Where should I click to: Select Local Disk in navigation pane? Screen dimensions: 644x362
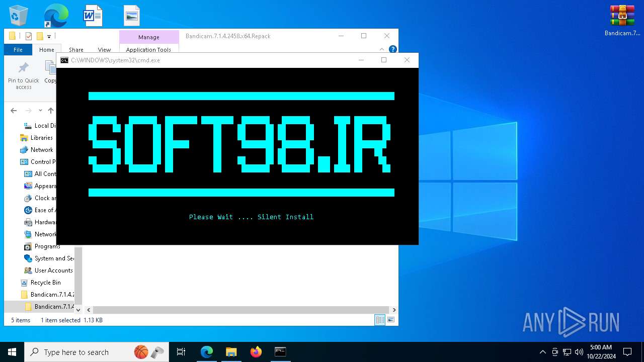point(40,126)
